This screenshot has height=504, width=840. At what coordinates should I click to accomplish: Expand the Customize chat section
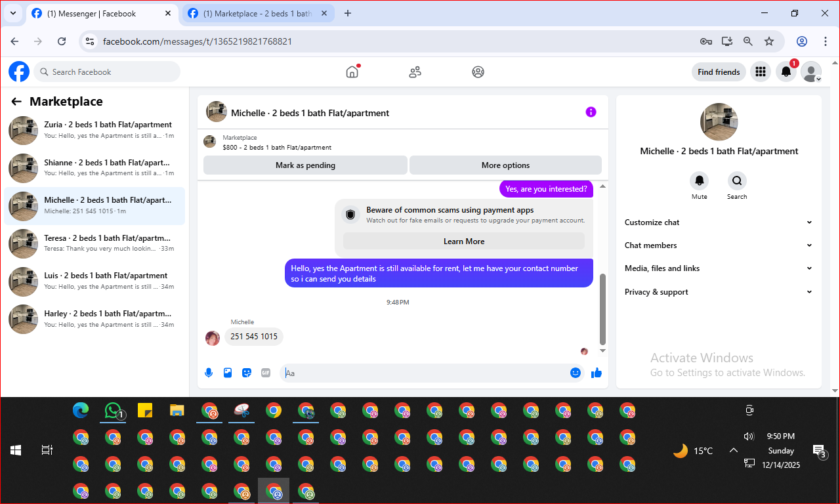pyautogui.click(x=719, y=222)
